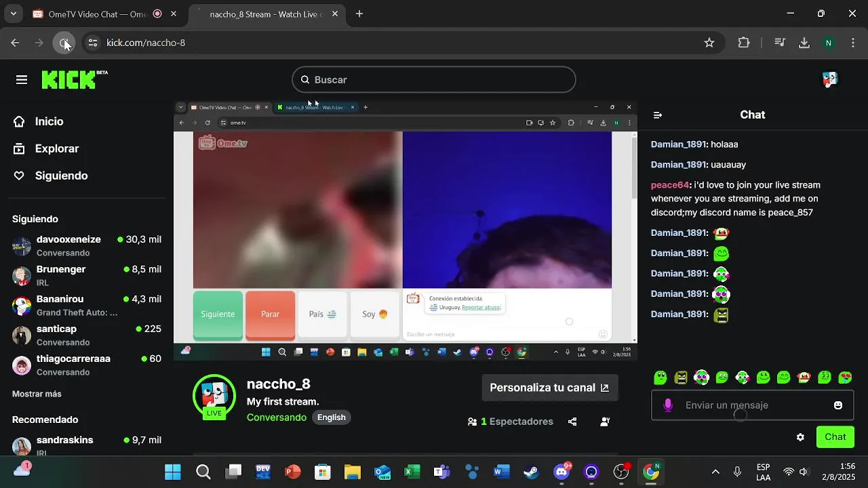The image size is (868, 488).
Task: Open Brunenger channel in sidebar
Action: tap(87, 276)
